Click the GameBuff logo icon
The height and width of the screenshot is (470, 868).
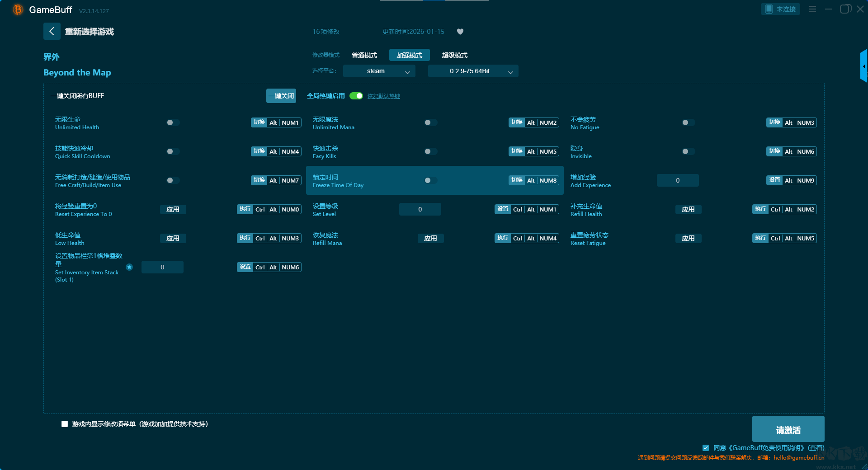click(18, 9)
